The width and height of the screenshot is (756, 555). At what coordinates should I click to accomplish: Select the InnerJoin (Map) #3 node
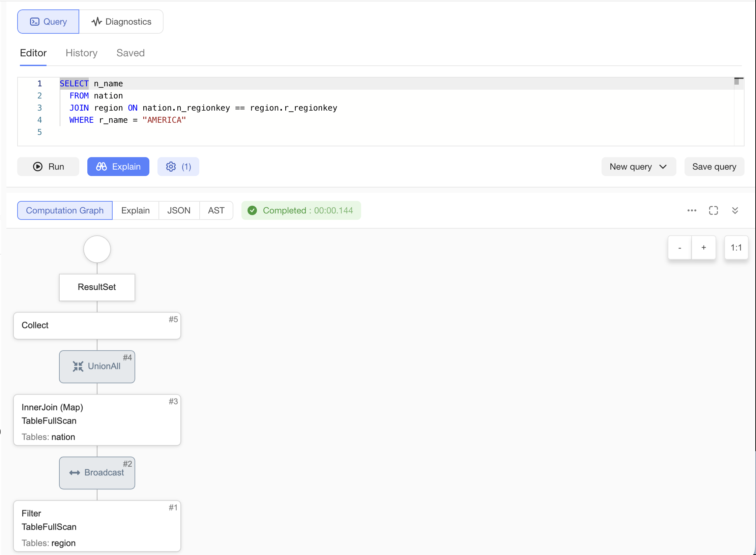pyautogui.click(x=97, y=420)
